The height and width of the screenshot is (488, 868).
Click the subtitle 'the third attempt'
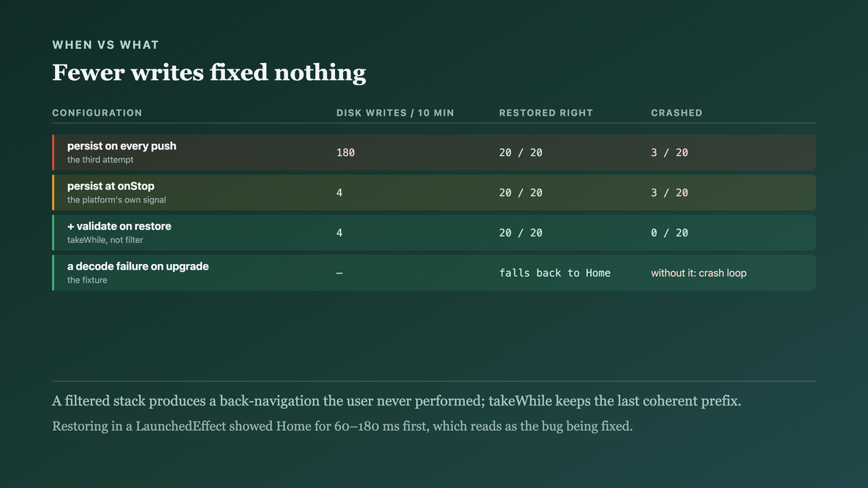coord(101,160)
